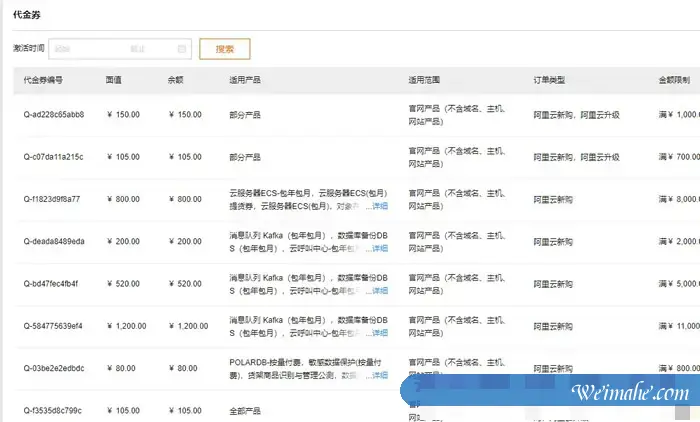Focus the start date field of 激活时间
This screenshot has width=700, height=422.
62,49
